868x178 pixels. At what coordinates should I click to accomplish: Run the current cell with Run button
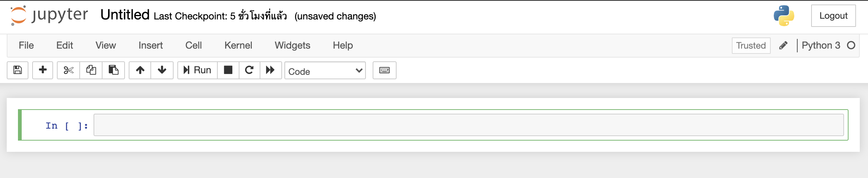pyautogui.click(x=198, y=70)
